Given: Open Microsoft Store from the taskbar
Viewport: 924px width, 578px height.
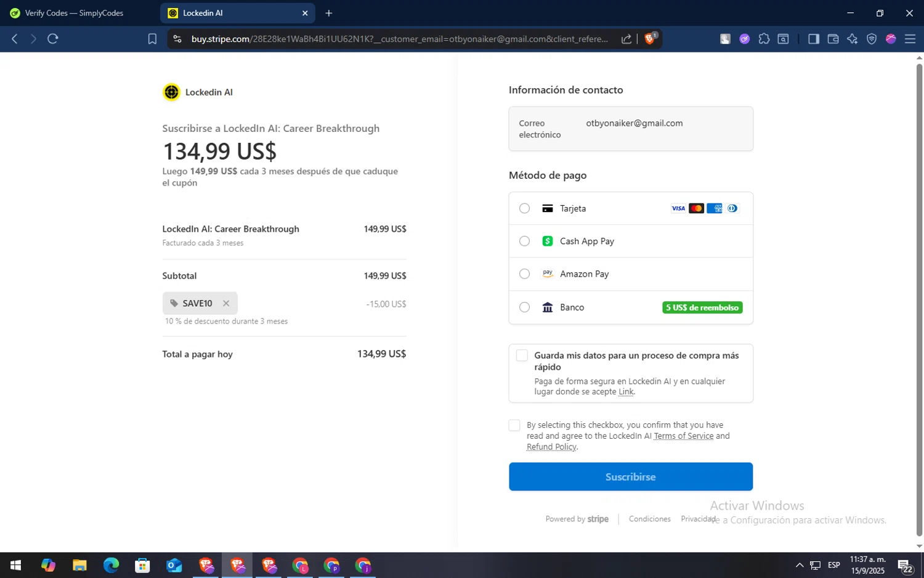Looking at the screenshot, I should (x=142, y=565).
